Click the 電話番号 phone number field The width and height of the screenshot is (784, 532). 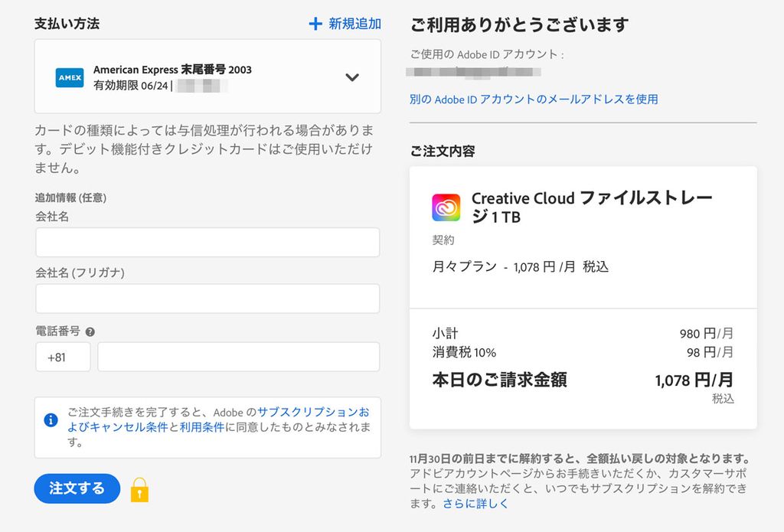pyautogui.click(x=237, y=356)
